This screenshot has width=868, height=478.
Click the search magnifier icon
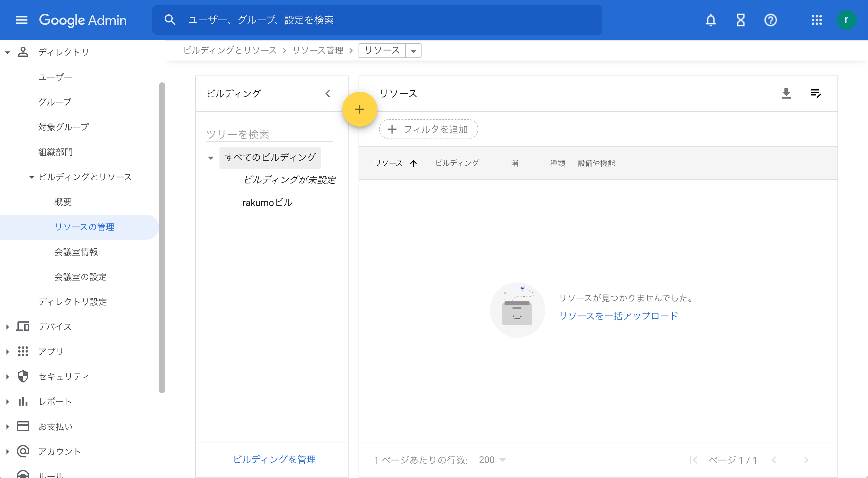(170, 20)
